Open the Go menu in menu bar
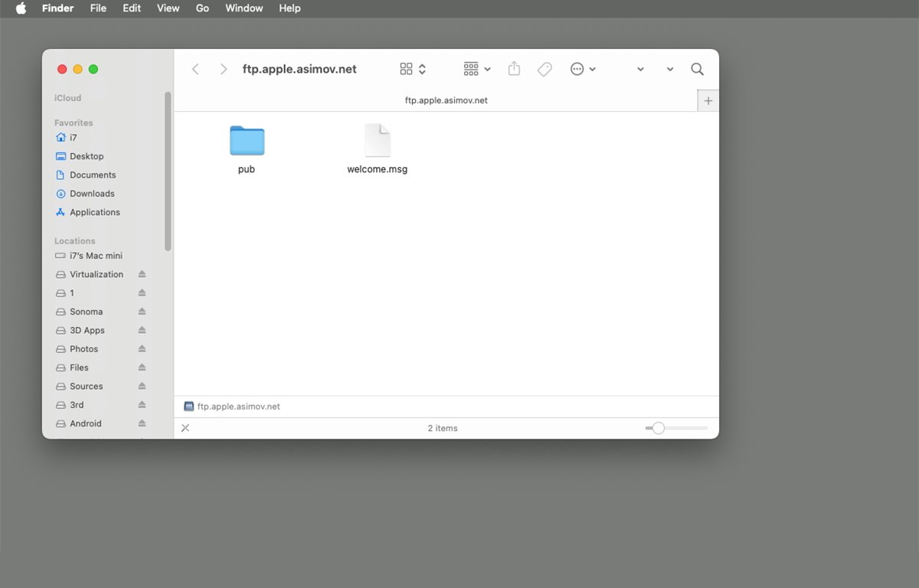Screen dimensions: 919x588 click(202, 8)
